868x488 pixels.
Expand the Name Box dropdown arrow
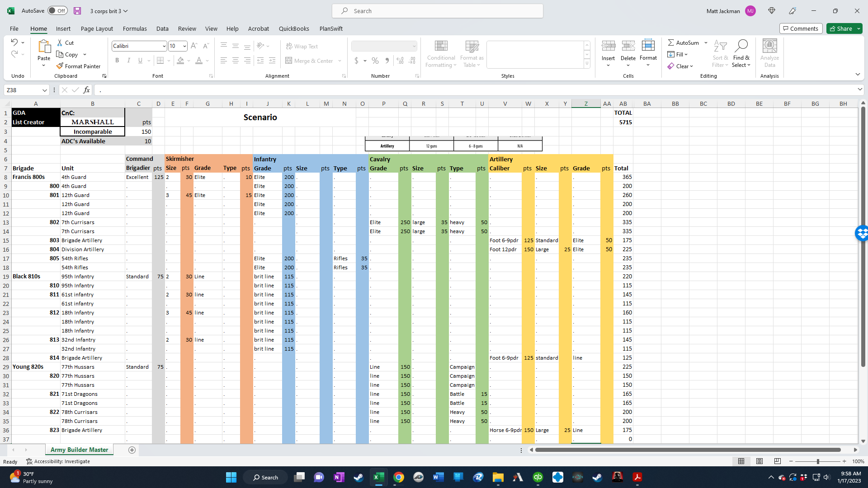[x=44, y=90]
